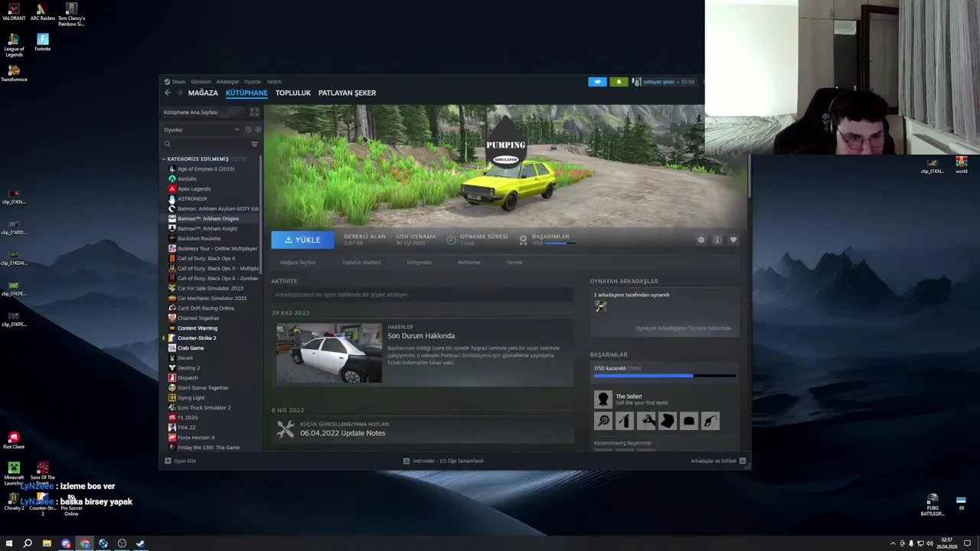
Task: Click the Oyun Ekle plus icon
Action: point(168,461)
